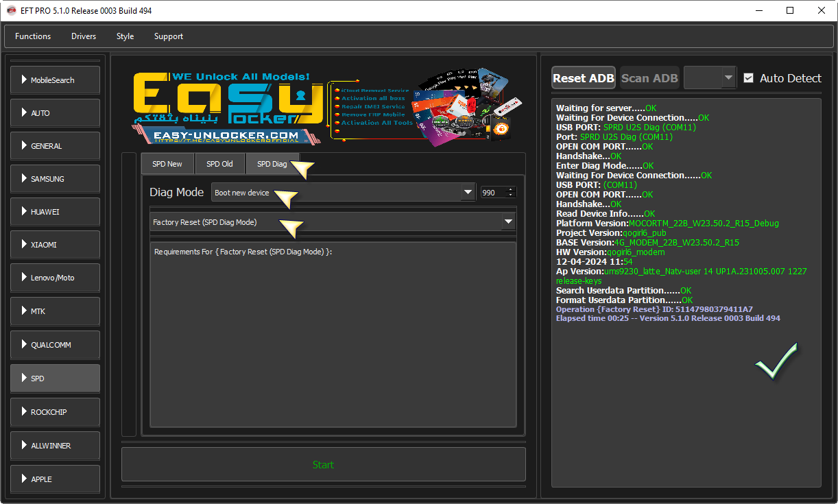Switch to the SPD New tab
Viewport: 838px width, 504px height.
pos(167,164)
